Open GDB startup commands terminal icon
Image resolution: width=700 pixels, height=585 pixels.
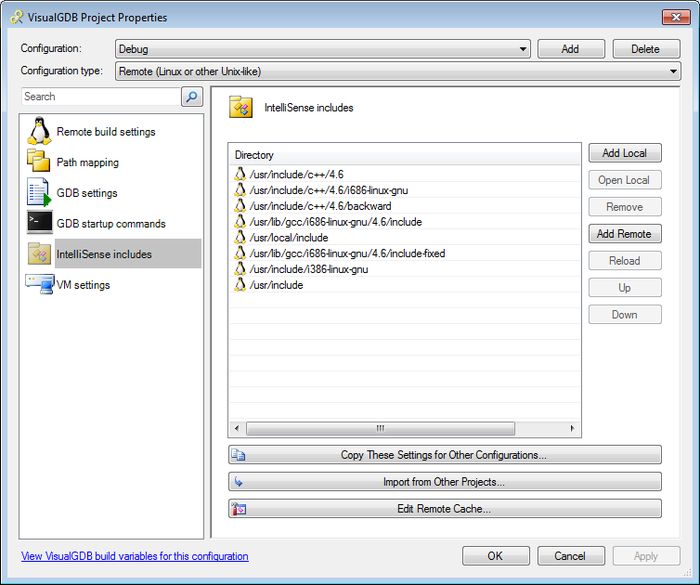click(x=39, y=222)
